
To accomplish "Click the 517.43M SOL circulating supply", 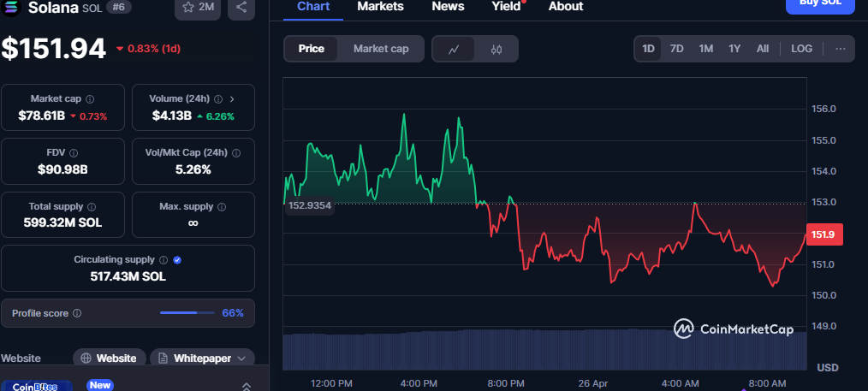I will click(128, 276).
